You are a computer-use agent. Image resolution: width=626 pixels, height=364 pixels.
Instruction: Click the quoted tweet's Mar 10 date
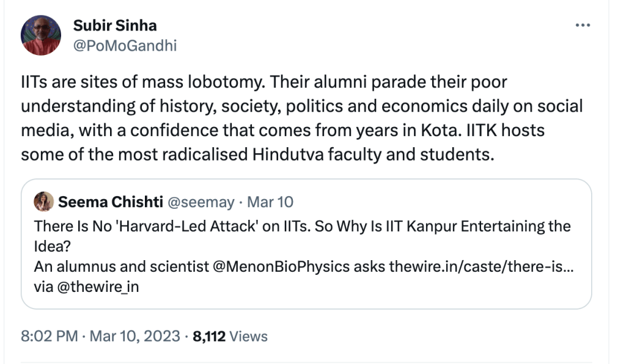tap(269, 202)
